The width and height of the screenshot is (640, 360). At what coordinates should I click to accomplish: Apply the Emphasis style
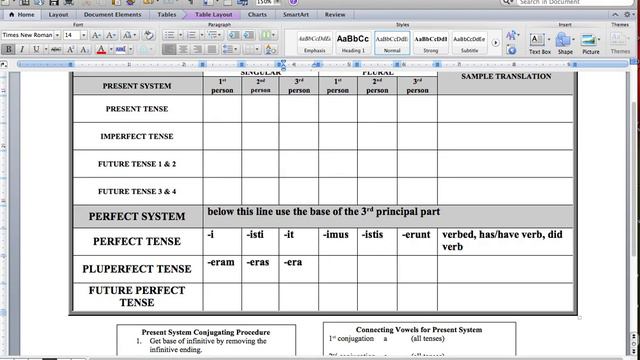point(315,43)
